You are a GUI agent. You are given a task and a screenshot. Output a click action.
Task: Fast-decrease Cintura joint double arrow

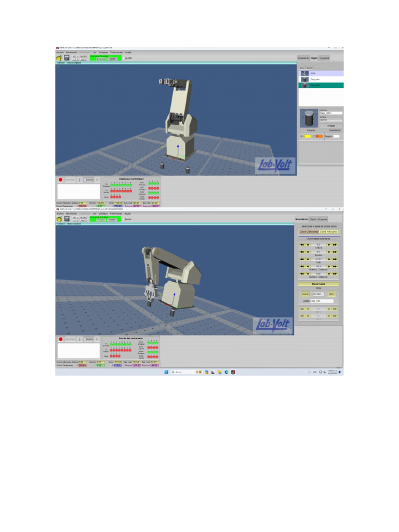point(302,245)
